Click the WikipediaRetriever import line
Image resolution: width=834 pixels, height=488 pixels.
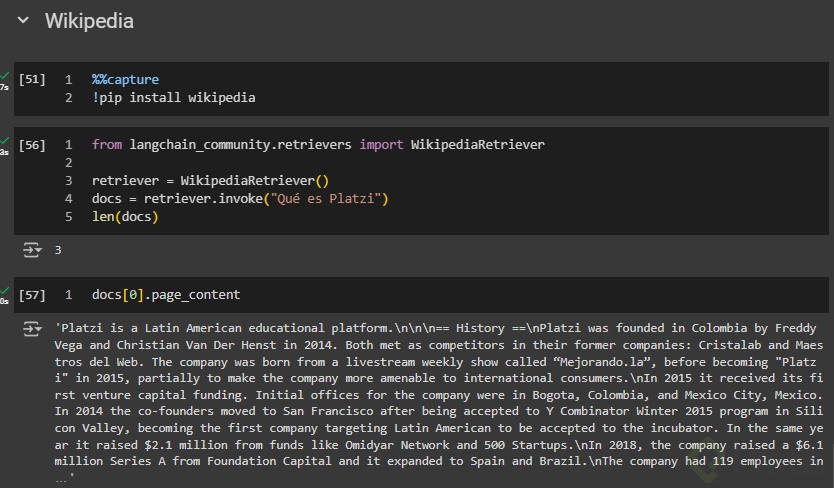click(318, 145)
